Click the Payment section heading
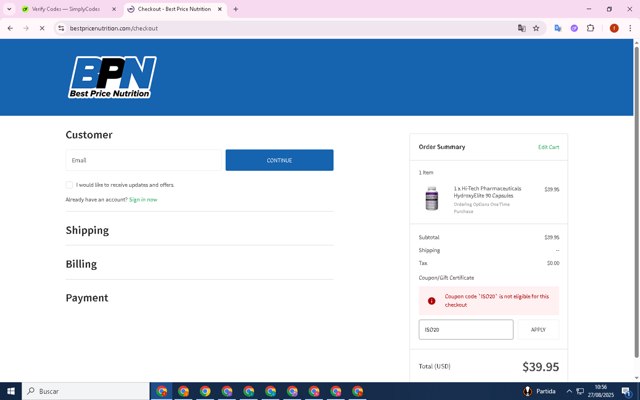This screenshot has width=640, height=400. pos(87,298)
